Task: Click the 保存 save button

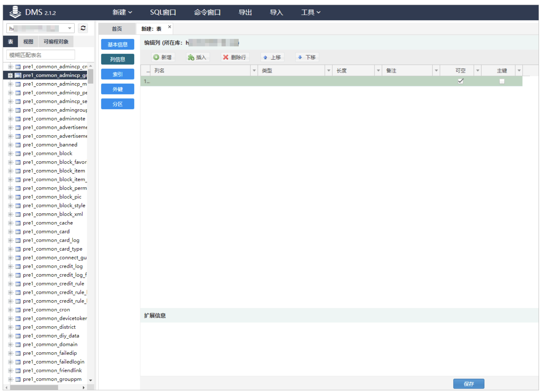Action: (x=468, y=383)
